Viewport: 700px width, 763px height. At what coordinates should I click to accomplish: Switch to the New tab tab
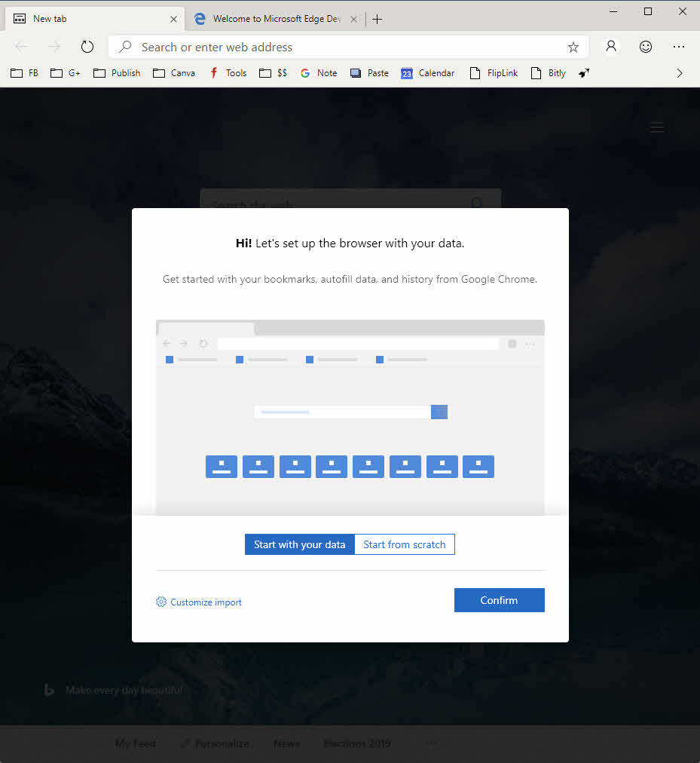pyautogui.click(x=95, y=19)
